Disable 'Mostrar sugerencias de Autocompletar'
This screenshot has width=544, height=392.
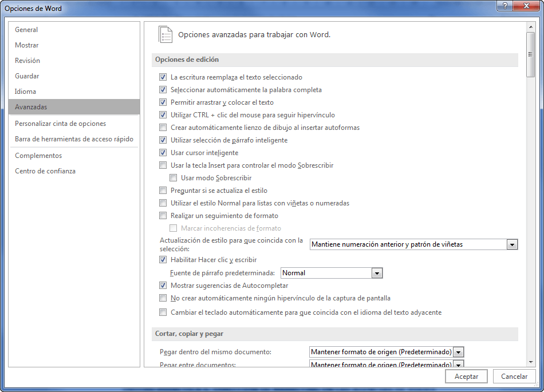(x=163, y=286)
